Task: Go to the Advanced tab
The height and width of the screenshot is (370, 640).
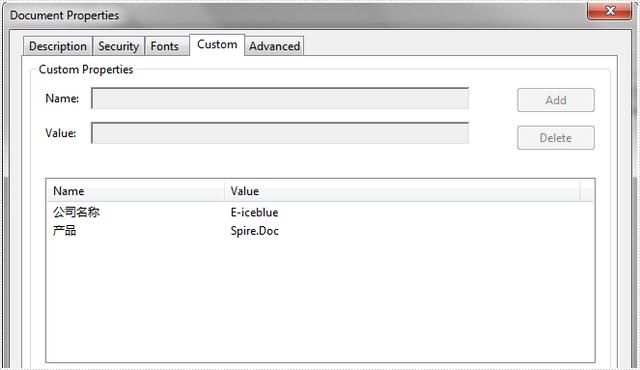Action: [274, 46]
